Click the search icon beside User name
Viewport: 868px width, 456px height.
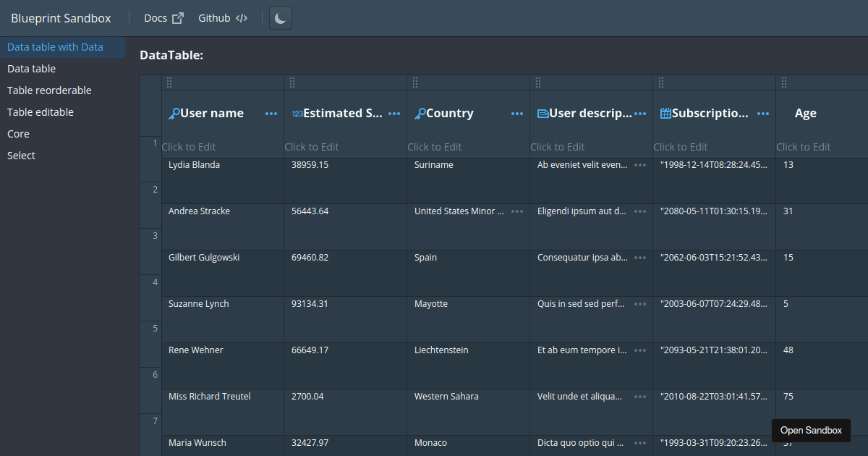[x=174, y=114]
